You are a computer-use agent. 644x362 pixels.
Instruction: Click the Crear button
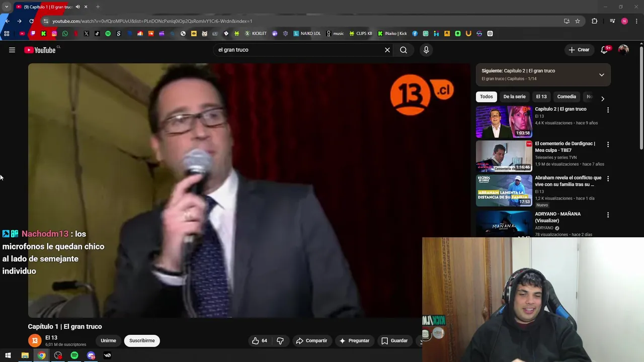click(579, 50)
